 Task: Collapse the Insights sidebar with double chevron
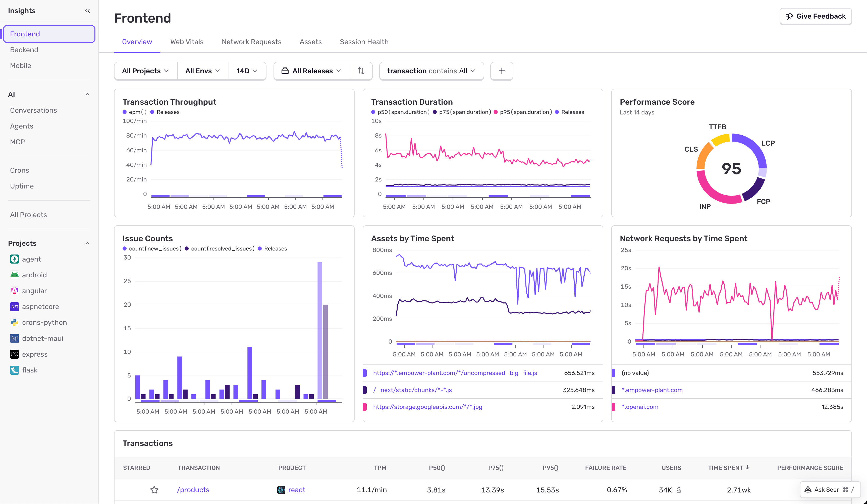pyautogui.click(x=87, y=11)
